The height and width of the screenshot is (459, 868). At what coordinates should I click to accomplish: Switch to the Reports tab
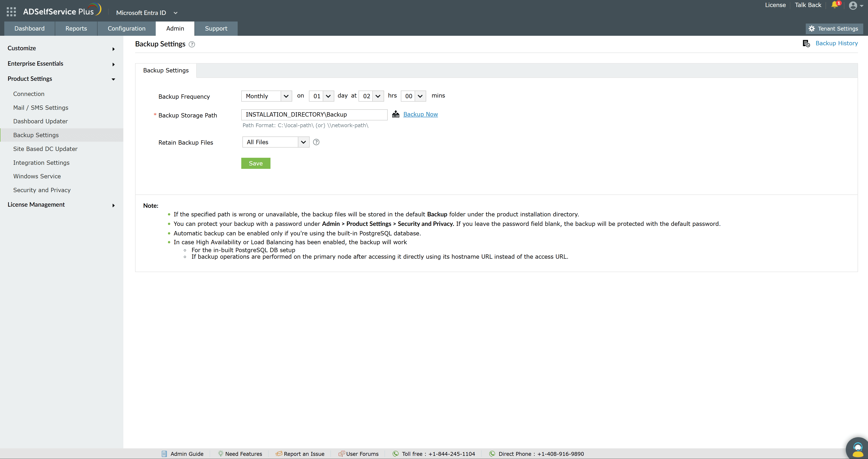[x=76, y=29]
